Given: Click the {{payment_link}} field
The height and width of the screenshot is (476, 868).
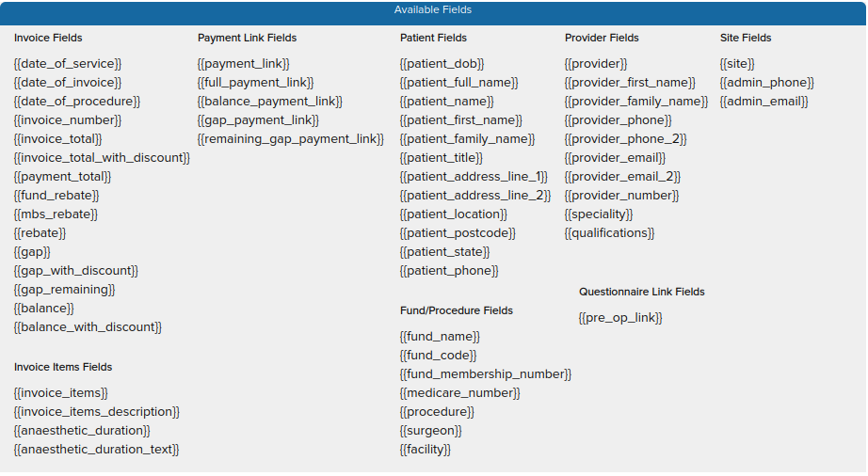Looking at the screenshot, I should click(243, 64).
